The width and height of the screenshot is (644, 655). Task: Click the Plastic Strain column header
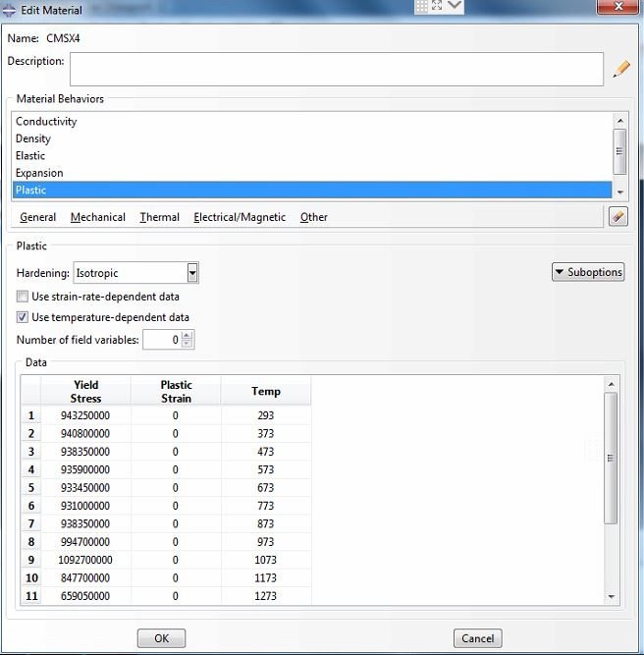click(x=176, y=391)
